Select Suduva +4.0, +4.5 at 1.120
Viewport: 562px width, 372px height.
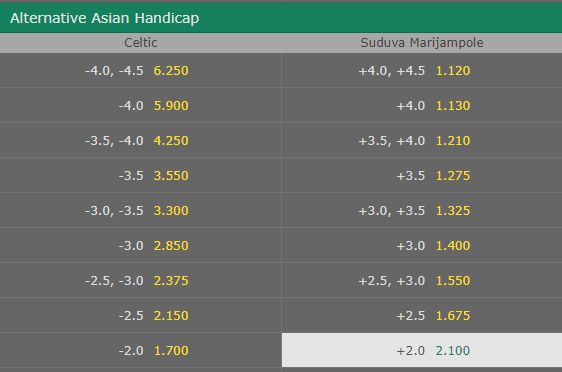point(422,71)
